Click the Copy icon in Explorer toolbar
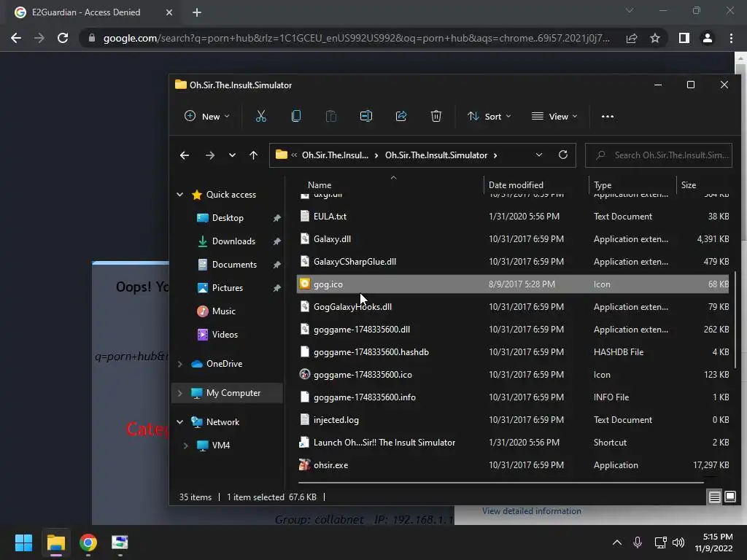Screen dimensions: 747x560 pyautogui.click(x=296, y=116)
